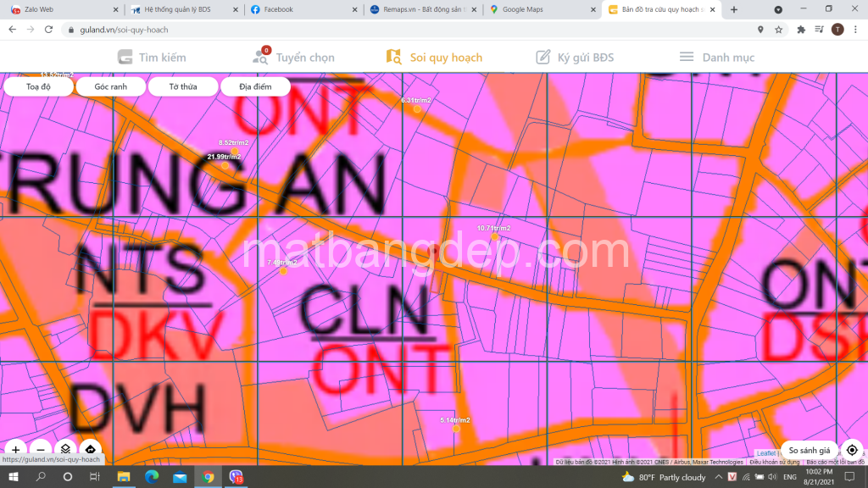Pick the Tờ thửa search option
This screenshot has height=488, width=868.
[x=183, y=86]
